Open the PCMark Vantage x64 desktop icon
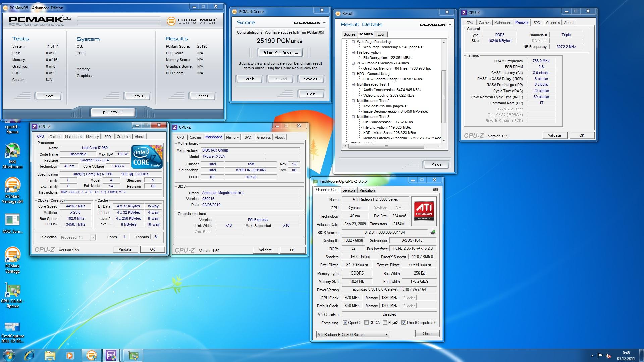The image size is (644, 362). [x=12, y=190]
